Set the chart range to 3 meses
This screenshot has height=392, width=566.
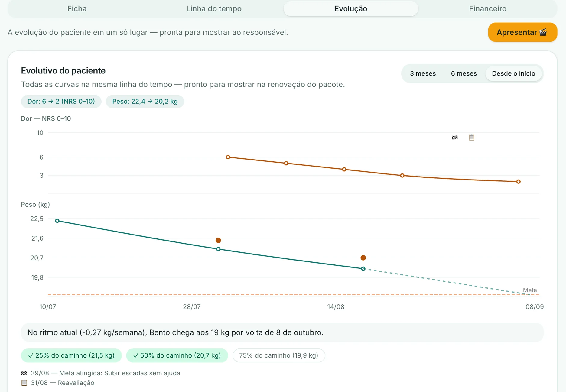tap(423, 73)
